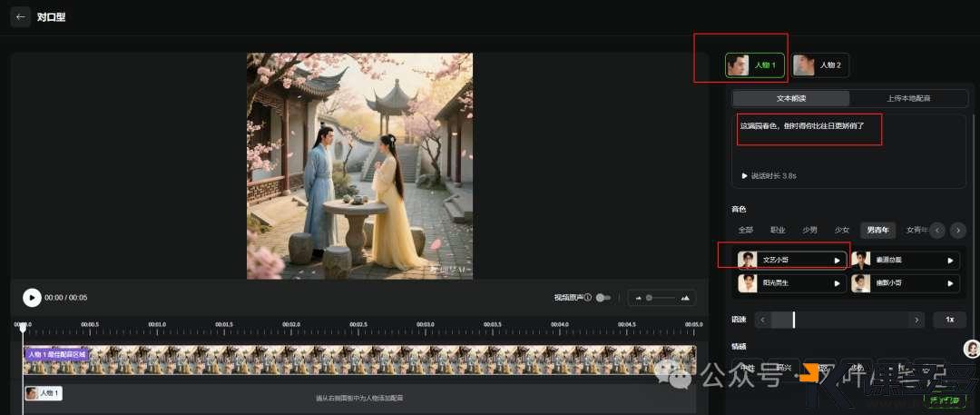Increase speech speed with the right arrow

918,320
